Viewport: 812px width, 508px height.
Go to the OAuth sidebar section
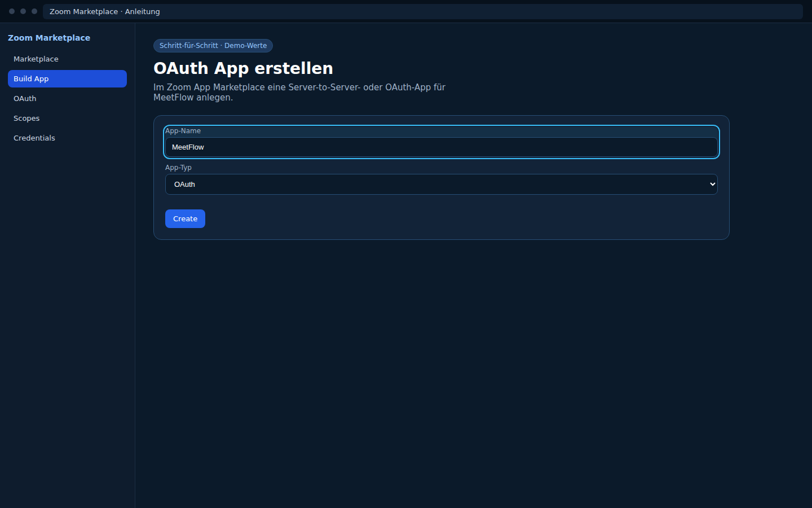click(x=67, y=99)
